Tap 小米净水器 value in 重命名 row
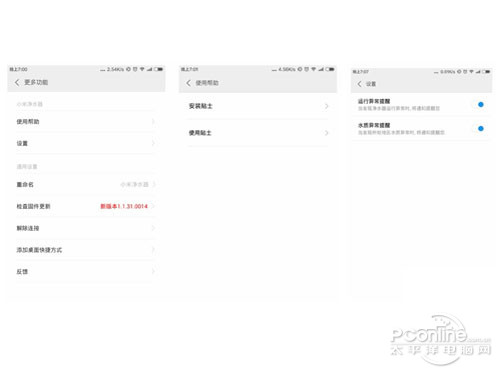The height and width of the screenshot is (375, 500). pyautogui.click(x=134, y=184)
